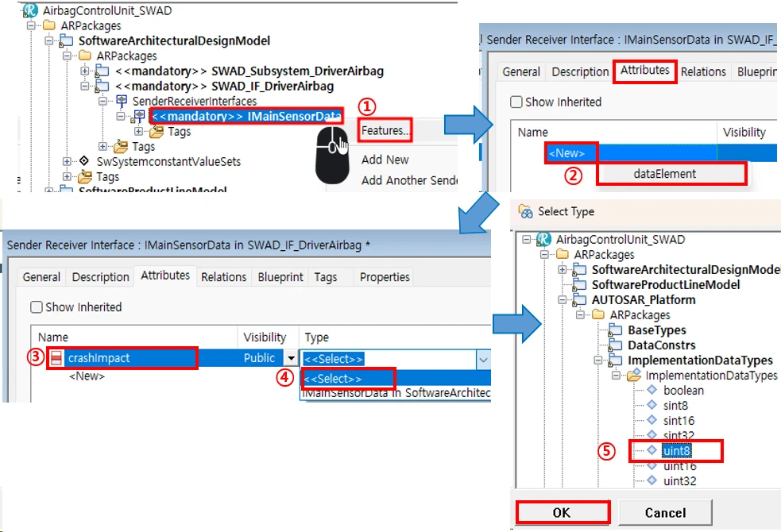Select the boolean data type icon
Screen dimensions: 781x532
pos(651,390)
